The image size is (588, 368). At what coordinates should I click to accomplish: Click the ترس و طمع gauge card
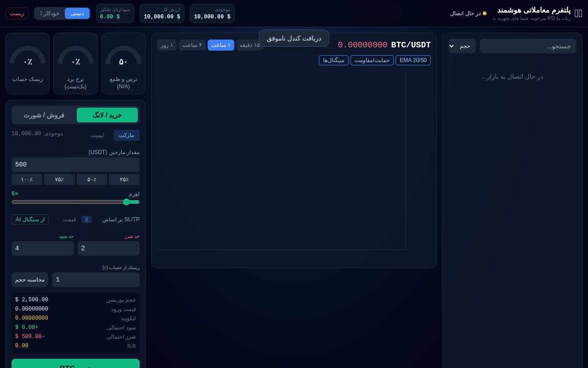coord(124,63)
